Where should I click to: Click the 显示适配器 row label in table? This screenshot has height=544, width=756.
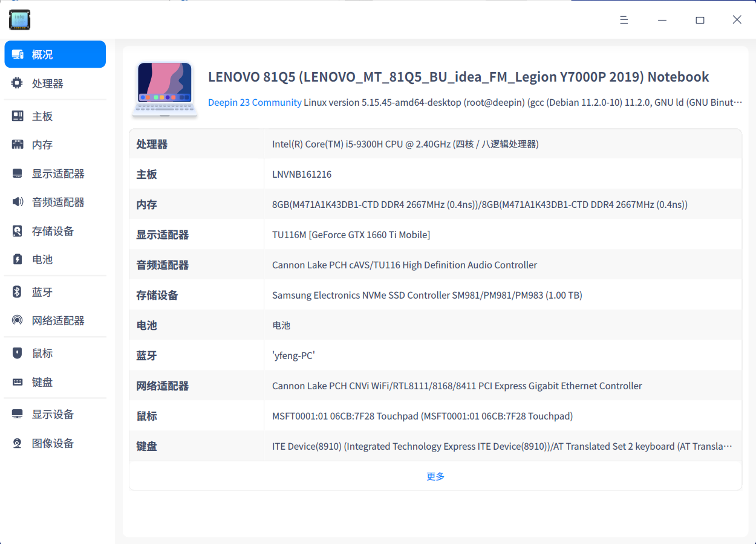[x=162, y=235]
